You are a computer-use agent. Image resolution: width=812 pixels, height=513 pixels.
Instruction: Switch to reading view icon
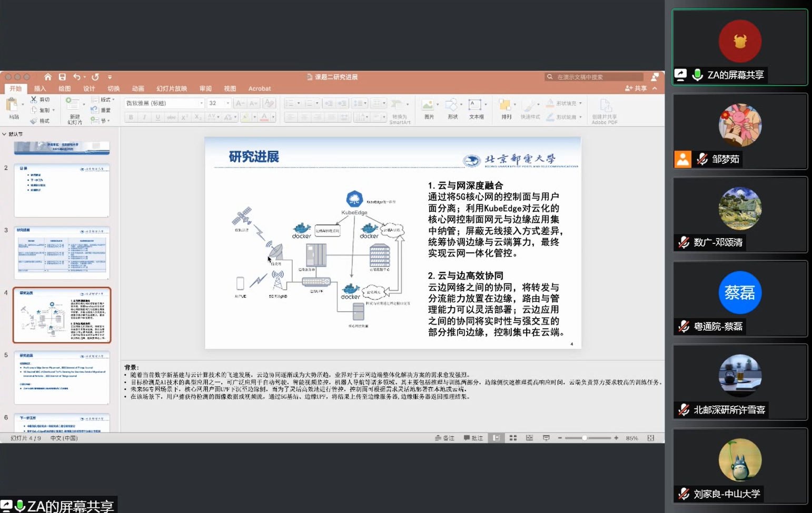529,438
